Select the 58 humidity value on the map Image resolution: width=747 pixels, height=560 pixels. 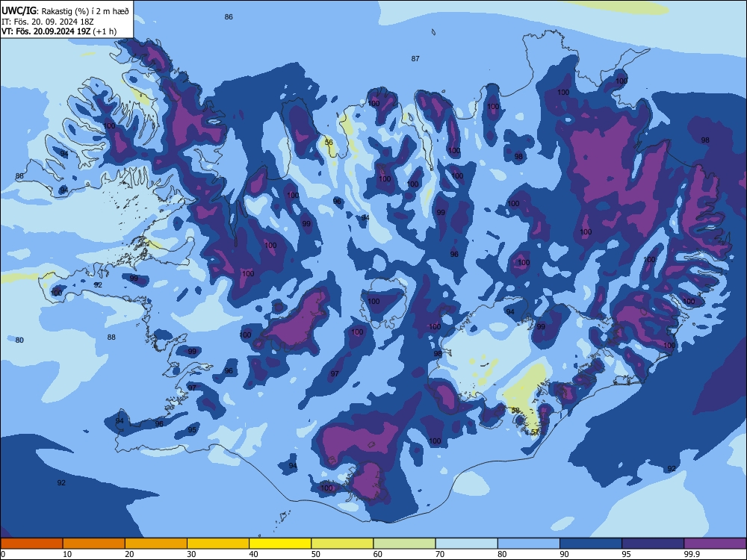[x=515, y=410]
